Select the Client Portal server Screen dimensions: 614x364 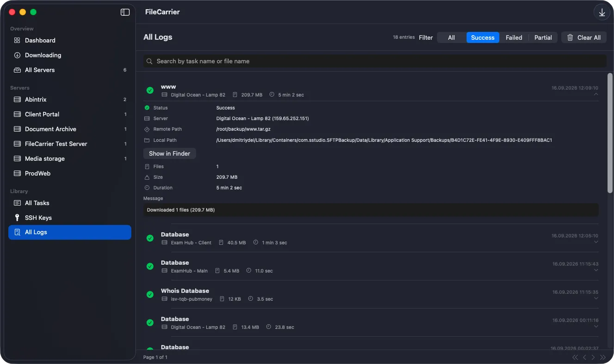click(x=70, y=114)
